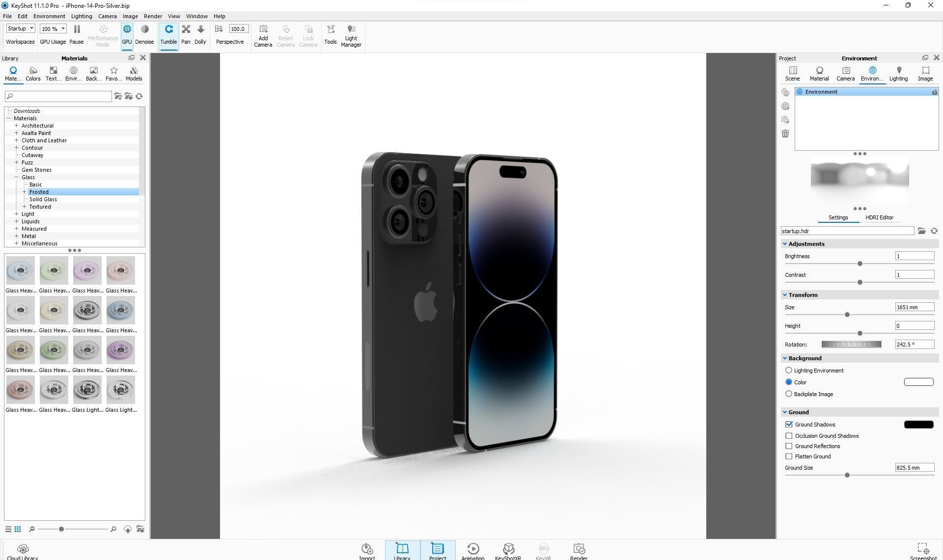Viewport: 943px width, 560px height.
Task: Enable Ground Reflections
Action: coord(789,446)
